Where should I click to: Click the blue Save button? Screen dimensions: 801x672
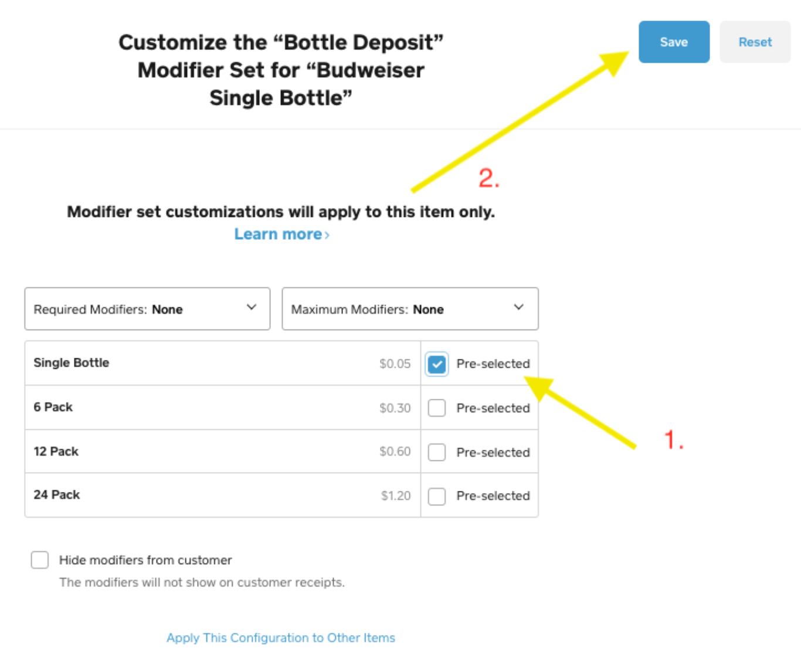(x=674, y=42)
